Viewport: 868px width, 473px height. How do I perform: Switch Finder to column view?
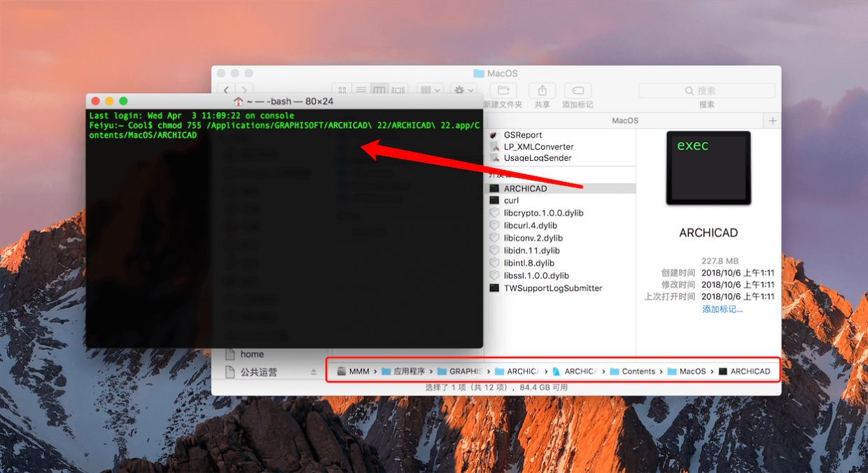[x=379, y=90]
